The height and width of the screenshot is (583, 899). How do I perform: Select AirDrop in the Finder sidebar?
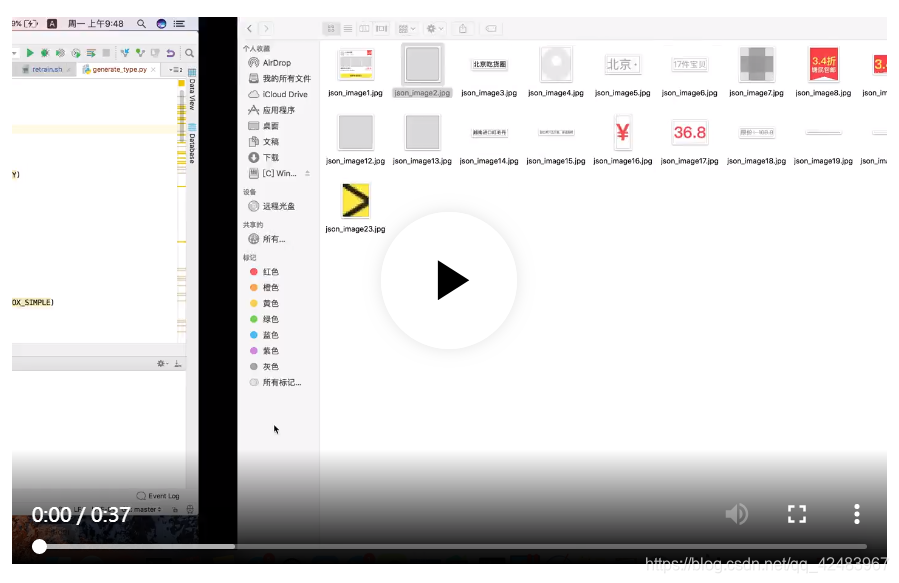(x=270, y=62)
